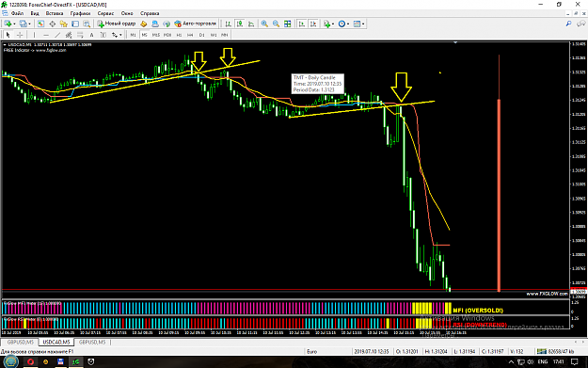The height and width of the screenshot is (368, 588).
Task: Open the GBPUSD,M5 tab before USDCAD,M5
Action: [20, 342]
